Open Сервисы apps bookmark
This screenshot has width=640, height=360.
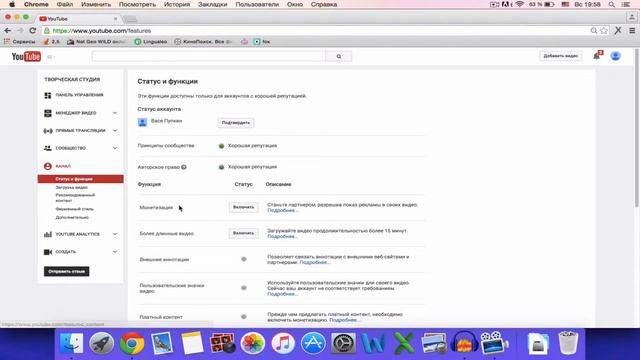pyautogui.click(x=20, y=42)
